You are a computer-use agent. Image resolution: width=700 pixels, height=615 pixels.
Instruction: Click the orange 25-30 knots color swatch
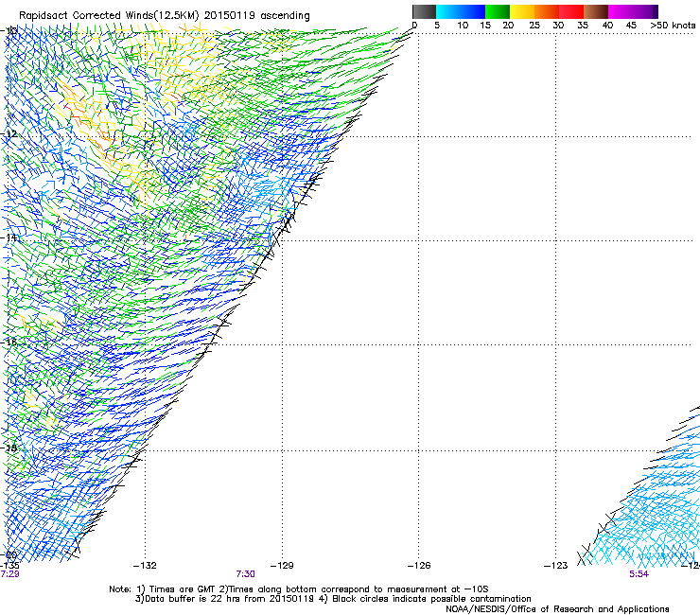[x=547, y=11]
